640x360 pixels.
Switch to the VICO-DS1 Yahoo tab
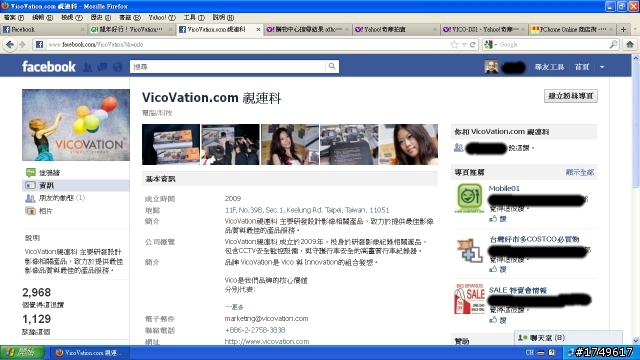pos(483,29)
